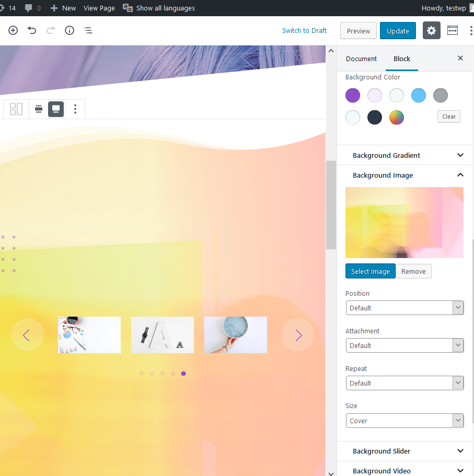Open View Page in admin bar
This screenshot has height=476, width=474.
(x=99, y=8)
